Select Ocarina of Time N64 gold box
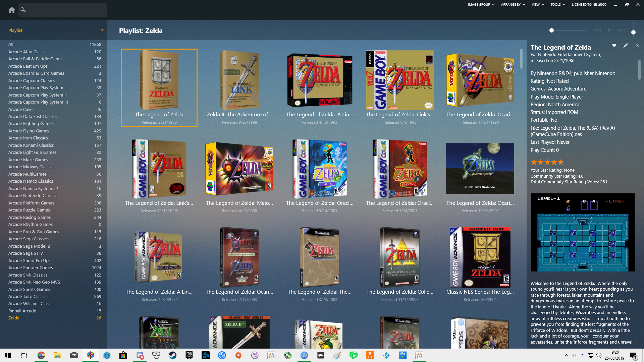The width and height of the screenshot is (644, 362). [480, 80]
